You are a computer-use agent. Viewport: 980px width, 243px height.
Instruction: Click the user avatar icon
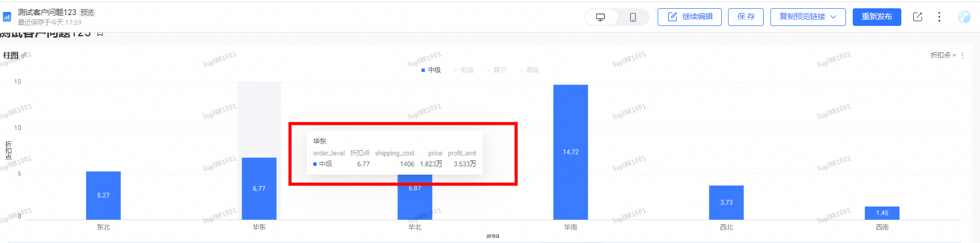pos(964,17)
